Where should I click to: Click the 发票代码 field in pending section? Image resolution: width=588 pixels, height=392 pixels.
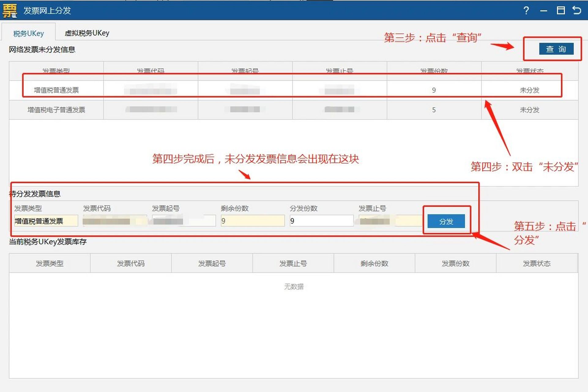(x=115, y=221)
